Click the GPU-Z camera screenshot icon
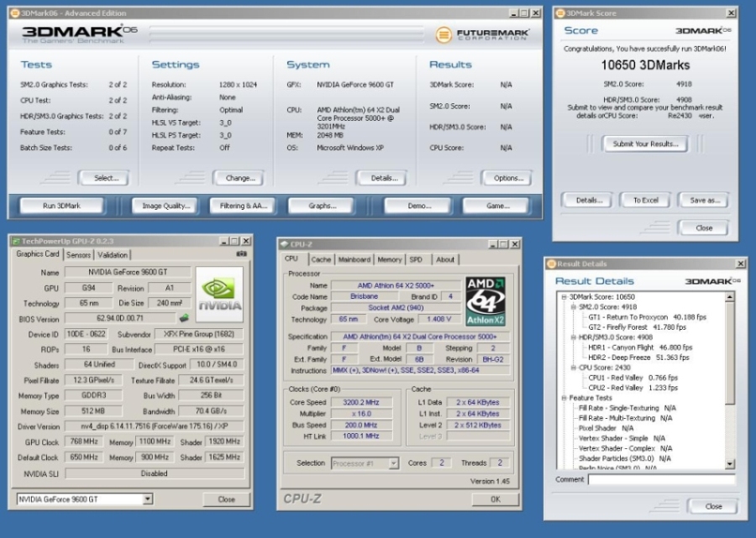This screenshot has height=538, width=756. click(x=242, y=253)
